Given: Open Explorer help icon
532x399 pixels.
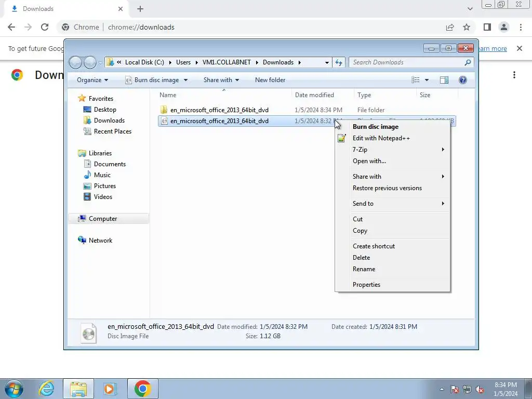Looking at the screenshot, I should coord(463,80).
